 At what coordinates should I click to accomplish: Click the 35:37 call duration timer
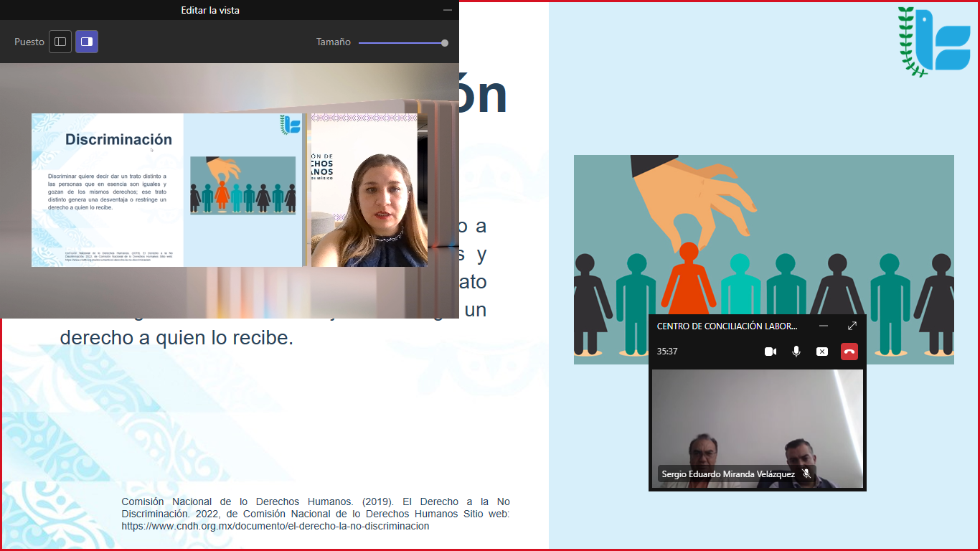point(667,352)
